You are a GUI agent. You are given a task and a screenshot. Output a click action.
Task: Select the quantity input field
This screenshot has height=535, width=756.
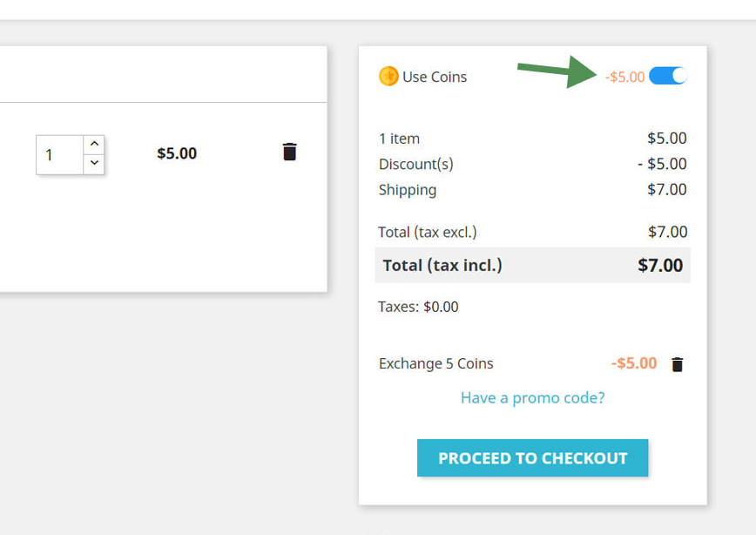coord(60,153)
